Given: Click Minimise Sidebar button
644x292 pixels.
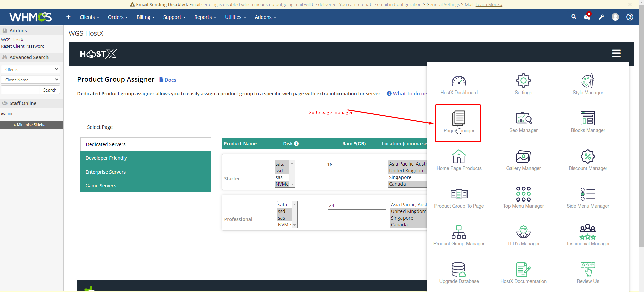Looking at the screenshot, I should (31, 125).
